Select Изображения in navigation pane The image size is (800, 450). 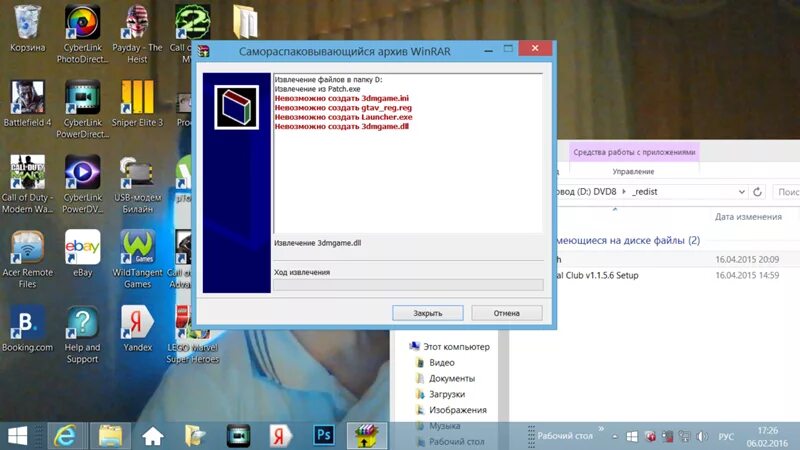451,410
